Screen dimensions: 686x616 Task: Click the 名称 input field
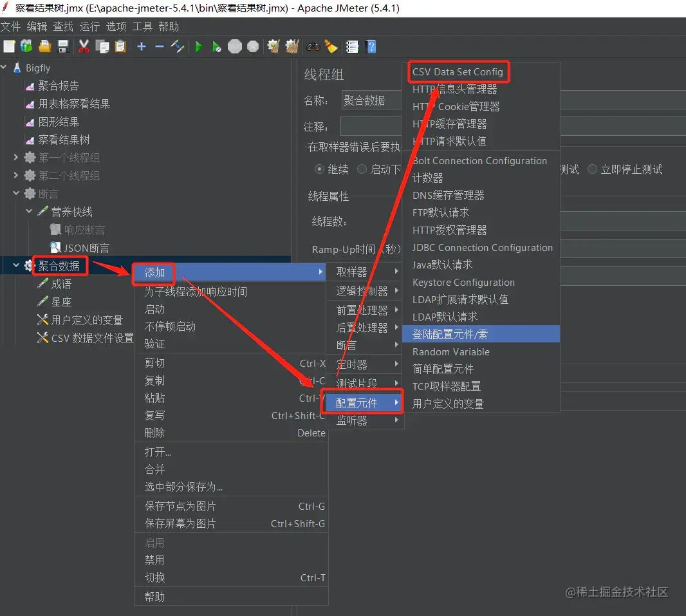[x=371, y=100]
